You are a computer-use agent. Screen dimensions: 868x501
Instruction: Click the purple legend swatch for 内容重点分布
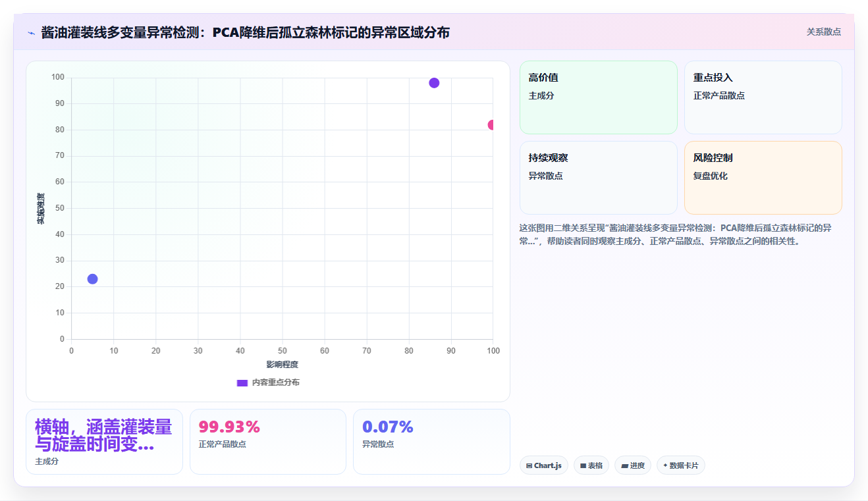pyautogui.click(x=242, y=382)
